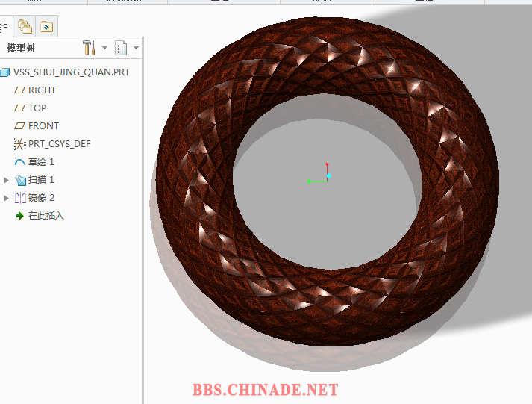Select the TOP datum plane
532x404 pixels.
click(37, 108)
